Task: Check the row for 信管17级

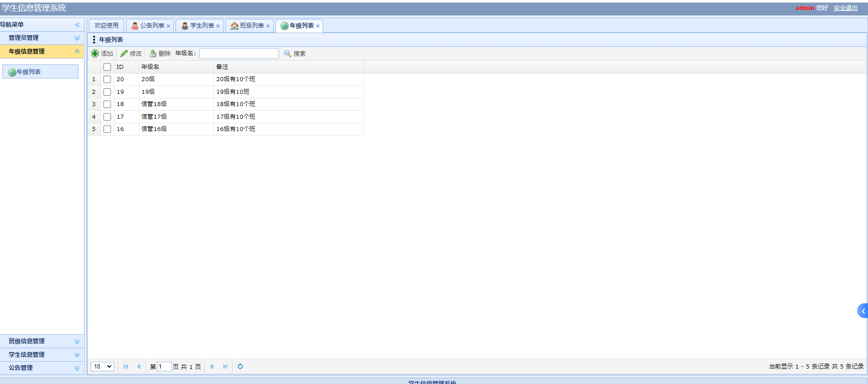Action: [x=107, y=117]
